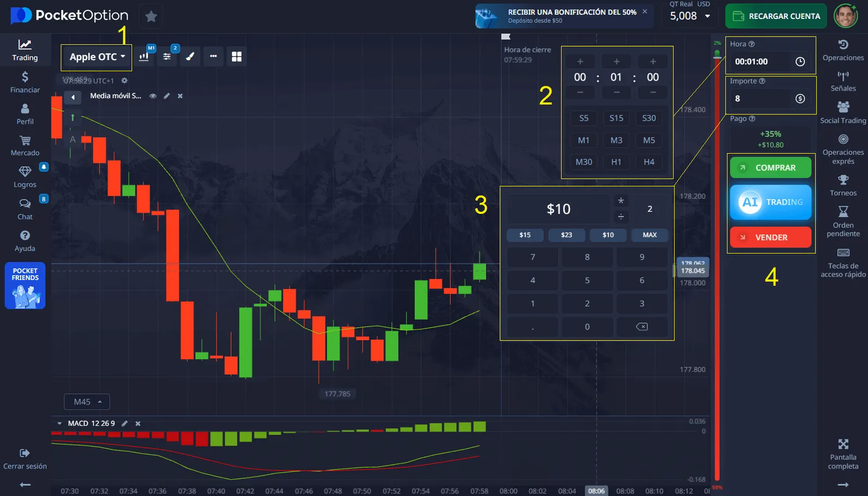Screen dimensions: 868x496
Task: Go to Mercado in the left sidebar
Action: pos(25,145)
